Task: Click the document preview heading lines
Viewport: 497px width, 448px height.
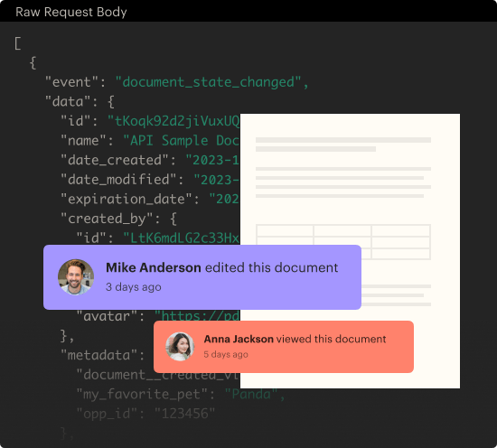Action: 343,145
